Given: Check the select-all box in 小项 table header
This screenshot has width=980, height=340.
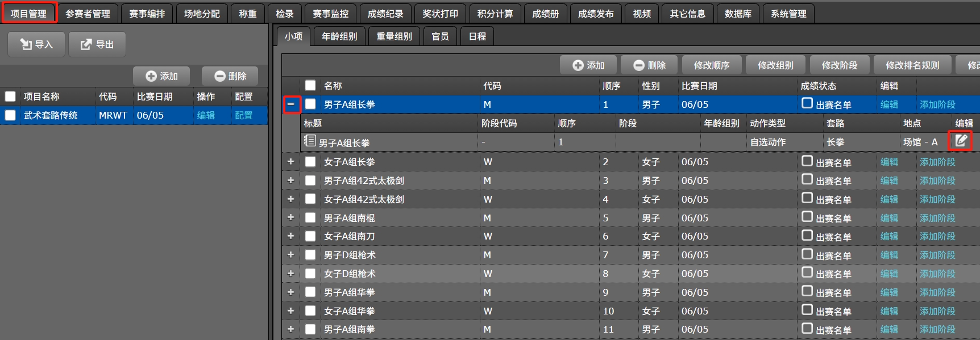Looking at the screenshot, I should [310, 85].
